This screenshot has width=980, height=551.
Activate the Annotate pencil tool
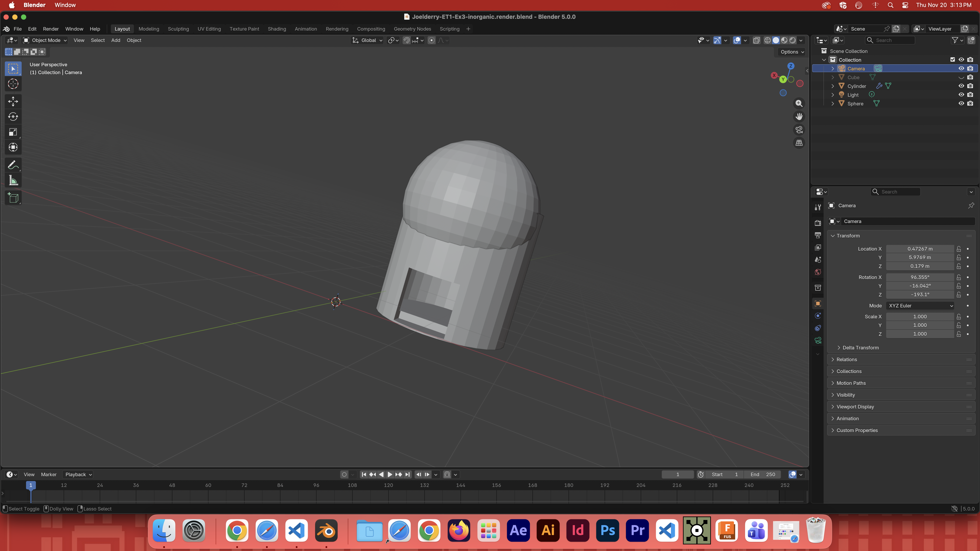[13, 165]
